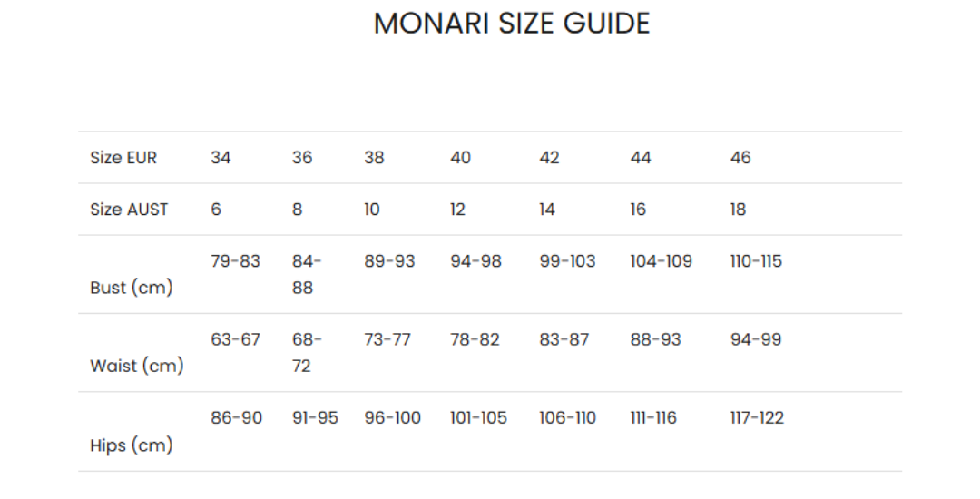Click the Hips (cm) row label
The image size is (980, 499).
(132, 445)
